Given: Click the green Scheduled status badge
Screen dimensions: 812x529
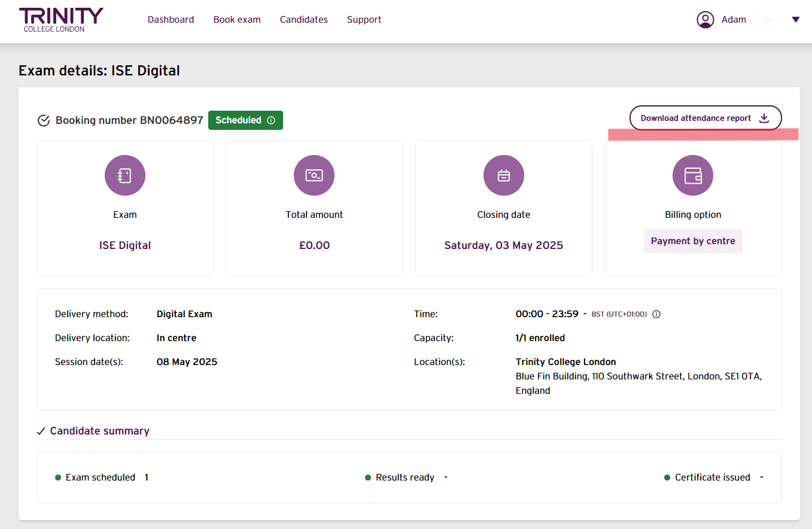Looking at the screenshot, I should (239, 120).
